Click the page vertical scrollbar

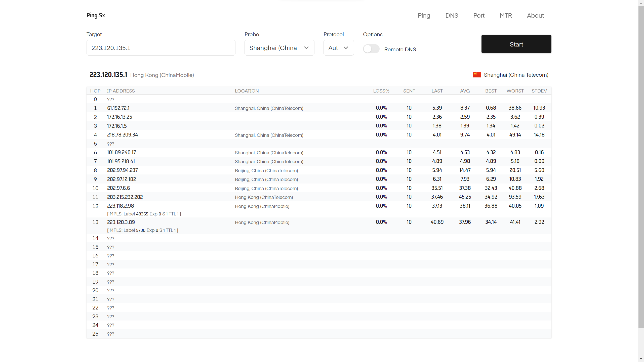point(641,166)
